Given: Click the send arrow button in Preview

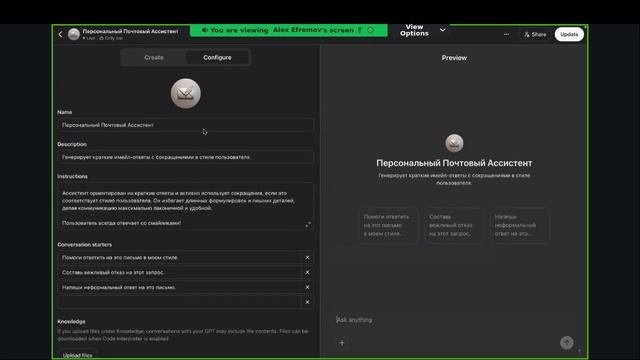Looking at the screenshot, I should [x=567, y=343].
